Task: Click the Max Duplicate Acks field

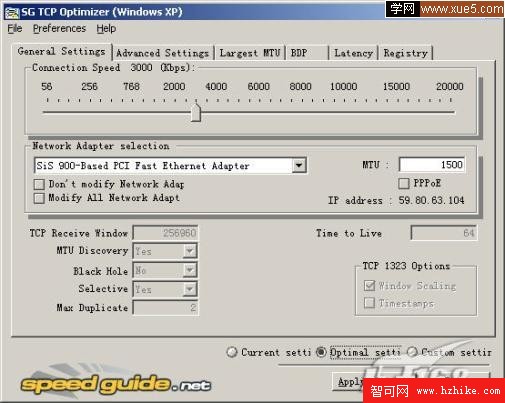Action: click(x=166, y=307)
